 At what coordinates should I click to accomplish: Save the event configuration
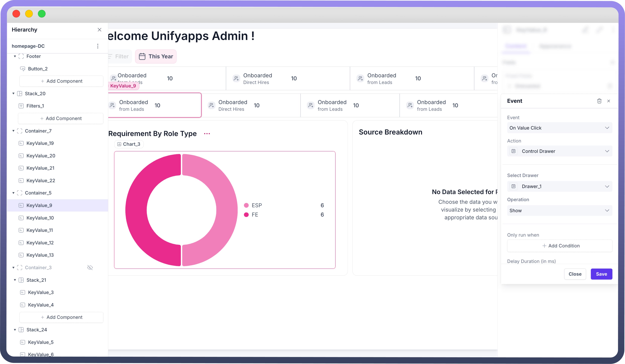[x=601, y=274]
